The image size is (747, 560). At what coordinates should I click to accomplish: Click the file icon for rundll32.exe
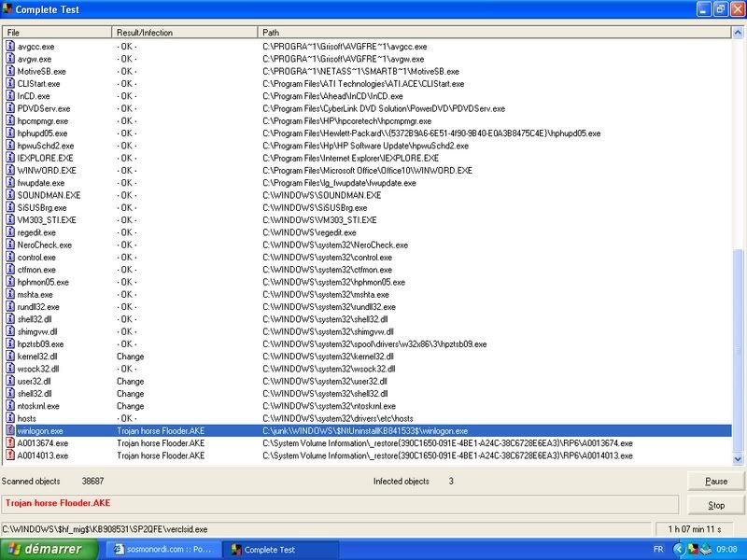click(10, 307)
